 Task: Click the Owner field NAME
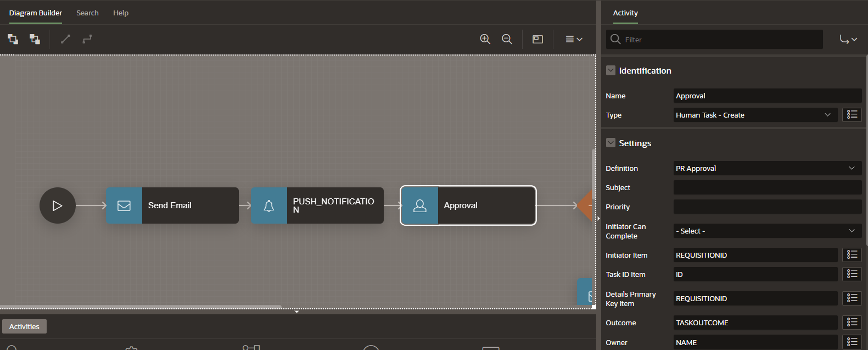pyautogui.click(x=755, y=342)
